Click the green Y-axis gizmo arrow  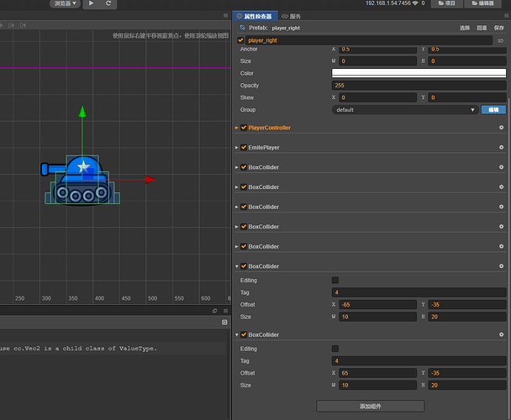pos(82,112)
